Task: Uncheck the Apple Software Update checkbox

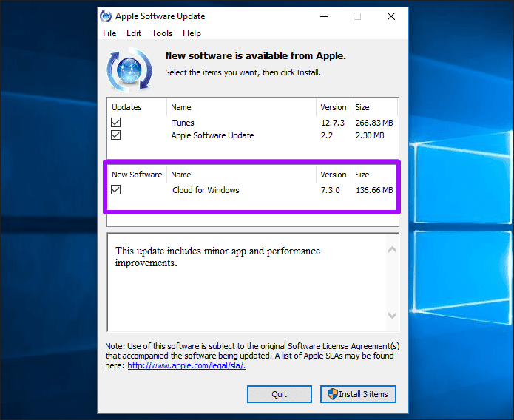Action: (x=115, y=135)
